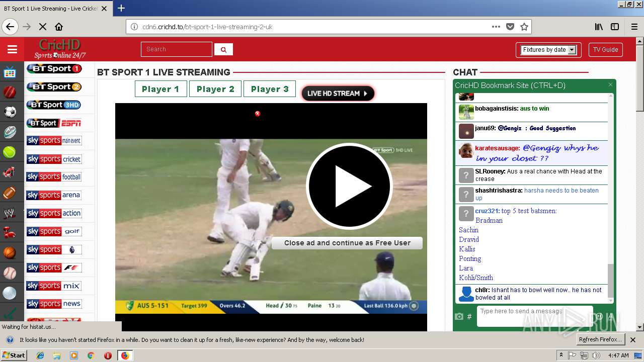Go back with Firefox back arrow
644x362 pixels.
coord(10,27)
